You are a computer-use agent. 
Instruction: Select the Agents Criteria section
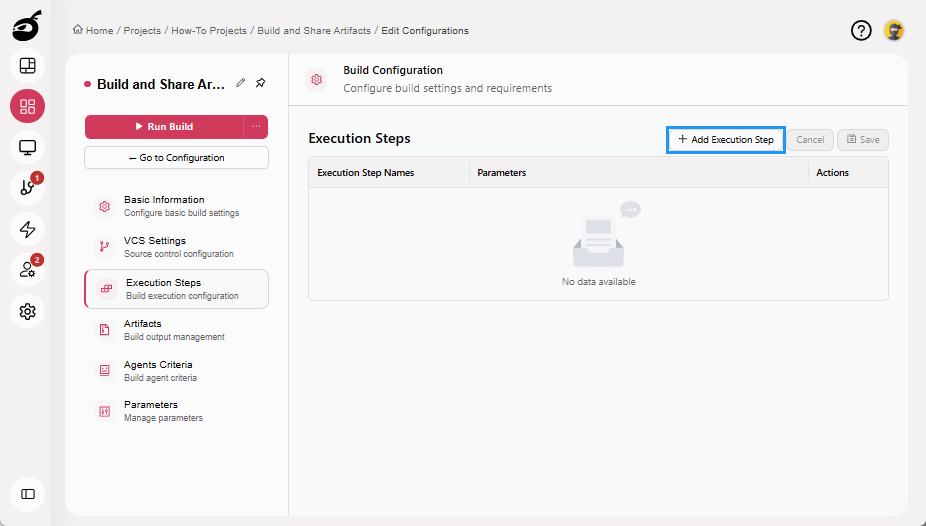click(x=176, y=371)
